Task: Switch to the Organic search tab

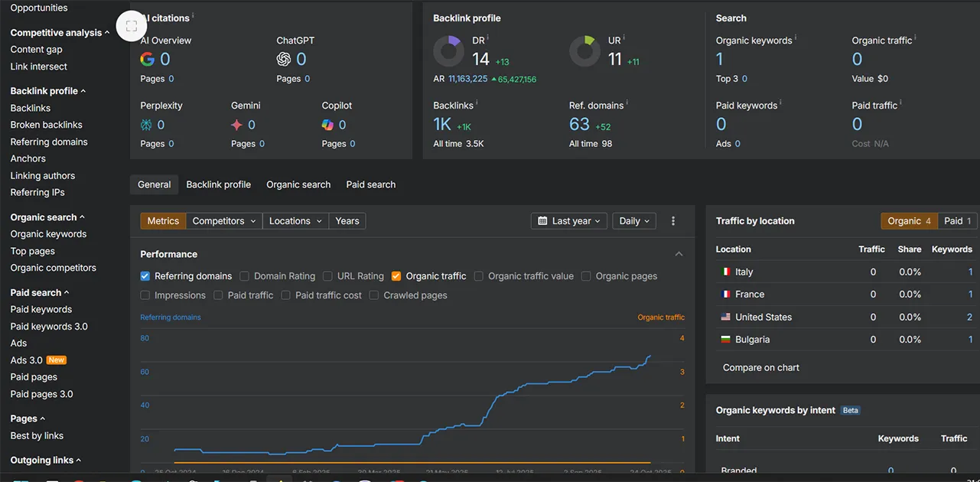Action: pos(298,184)
